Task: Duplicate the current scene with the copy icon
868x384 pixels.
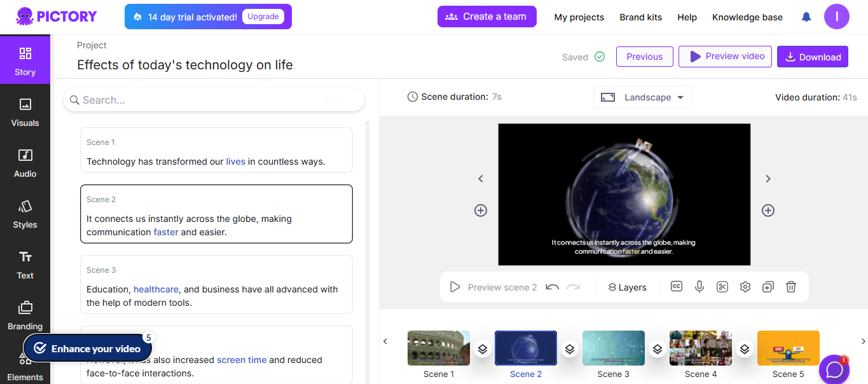Action: tap(768, 287)
